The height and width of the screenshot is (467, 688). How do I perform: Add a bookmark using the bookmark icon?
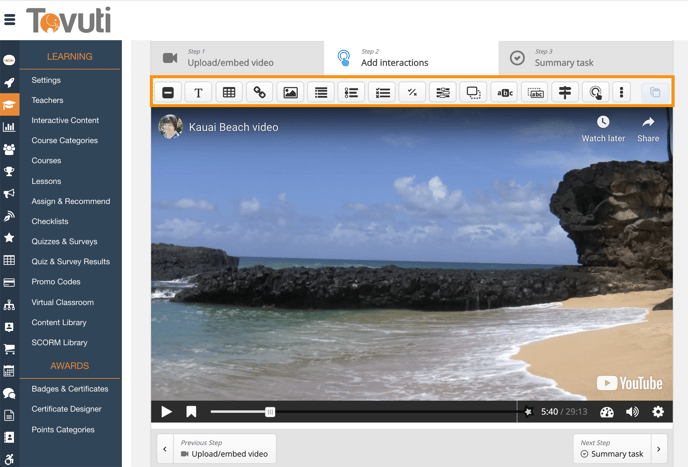point(191,412)
